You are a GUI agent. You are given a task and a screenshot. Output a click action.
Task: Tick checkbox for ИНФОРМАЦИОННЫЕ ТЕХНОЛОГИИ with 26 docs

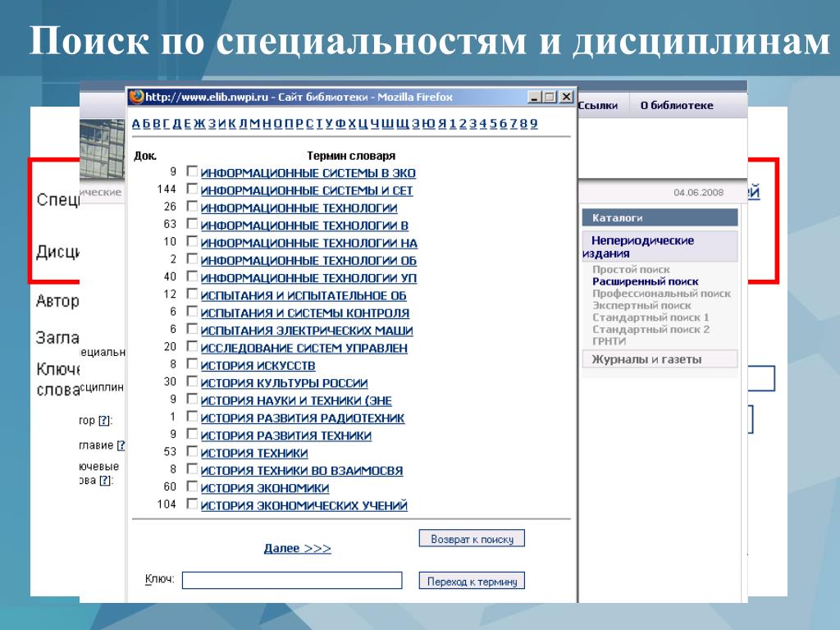(192, 206)
